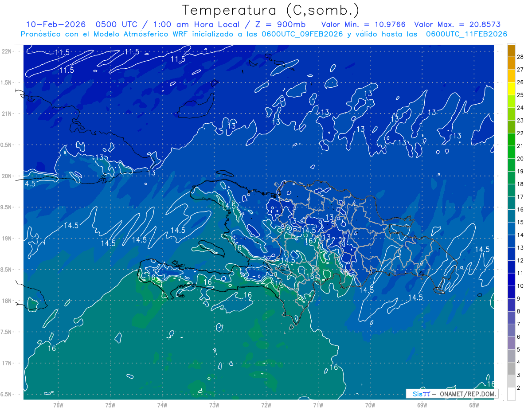The width and height of the screenshot is (532, 411).
Task: Click the '24' value on color scale
Action: pyautogui.click(x=520, y=108)
